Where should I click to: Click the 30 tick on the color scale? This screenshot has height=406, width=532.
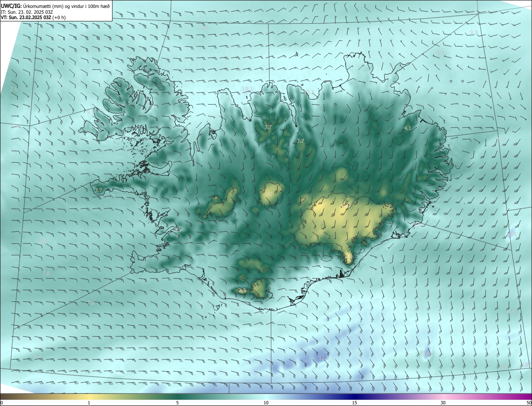click(x=443, y=403)
